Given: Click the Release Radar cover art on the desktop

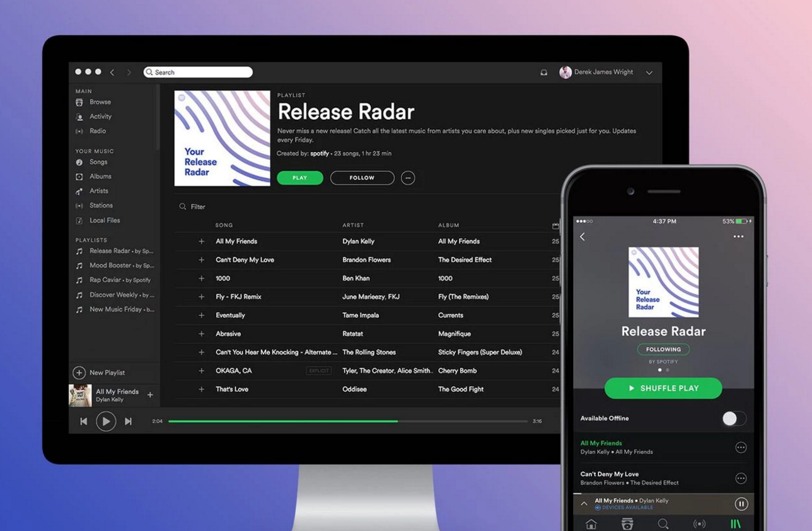Looking at the screenshot, I should [222, 138].
